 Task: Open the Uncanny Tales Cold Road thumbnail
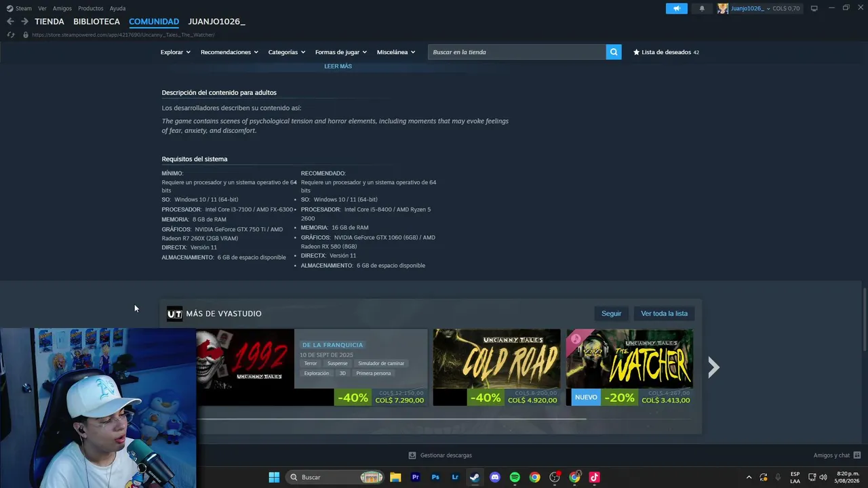(x=497, y=359)
